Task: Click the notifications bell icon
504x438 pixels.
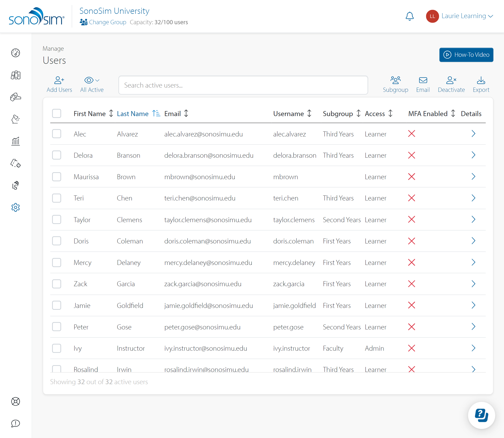Action: (410, 16)
